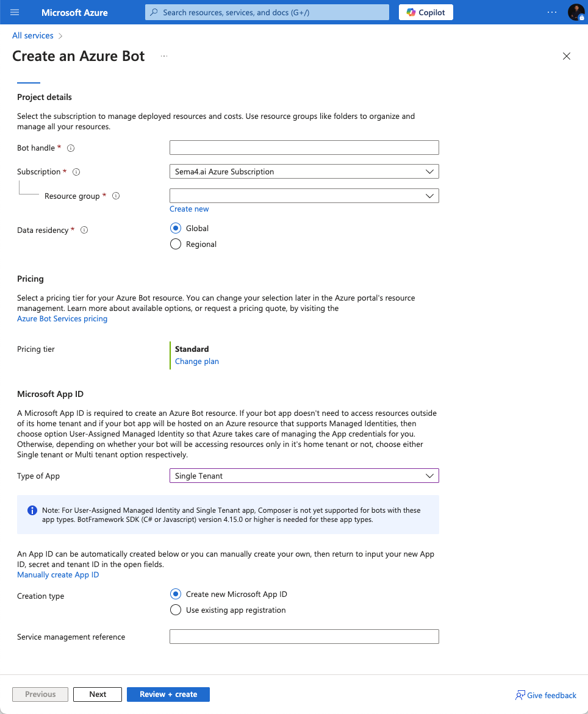Show info tooltip for Bot handle
The image size is (588, 714).
71,148
